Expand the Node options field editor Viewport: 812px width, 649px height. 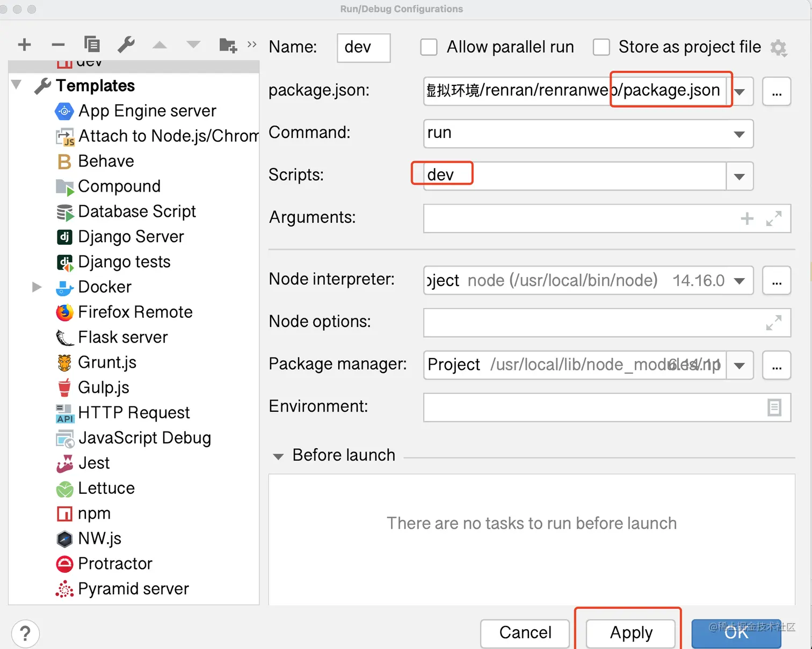pyautogui.click(x=774, y=323)
